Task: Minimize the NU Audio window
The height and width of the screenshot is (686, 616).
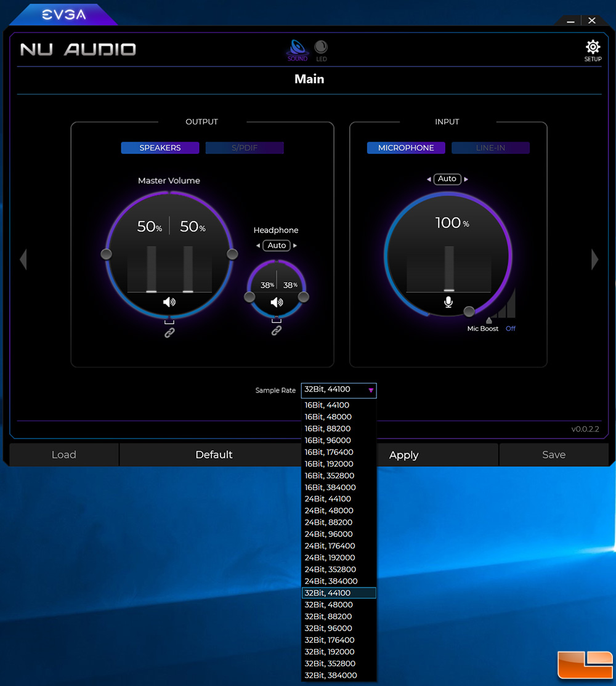Action: (570, 21)
